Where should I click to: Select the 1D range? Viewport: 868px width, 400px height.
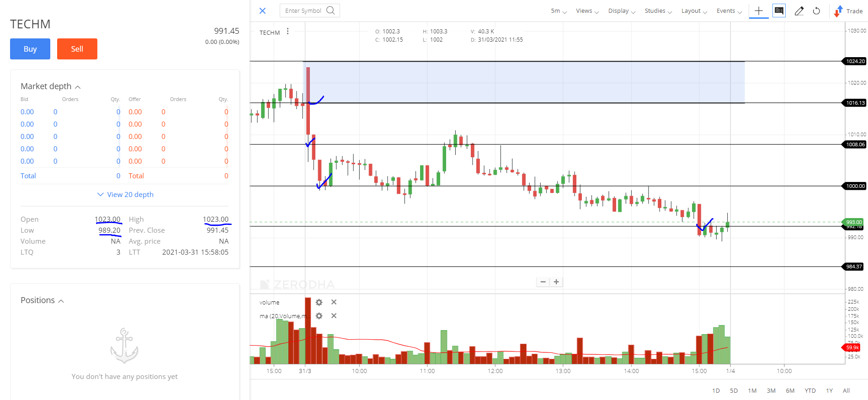(716, 391)
